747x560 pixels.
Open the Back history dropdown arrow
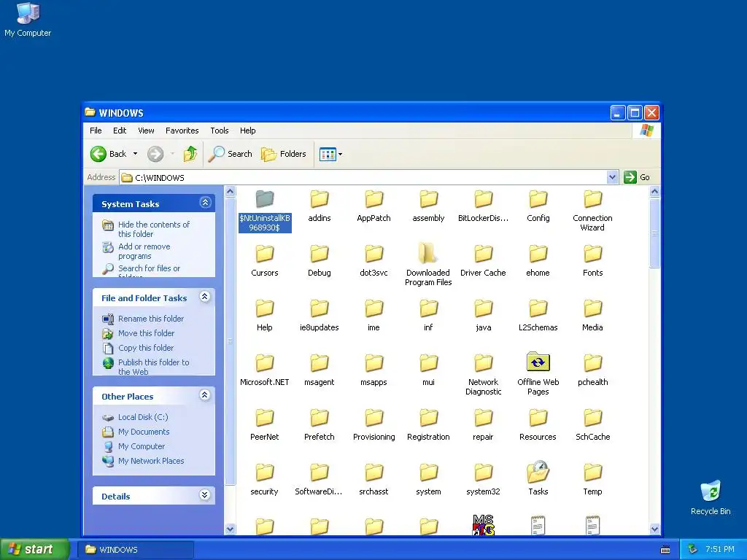135,154
